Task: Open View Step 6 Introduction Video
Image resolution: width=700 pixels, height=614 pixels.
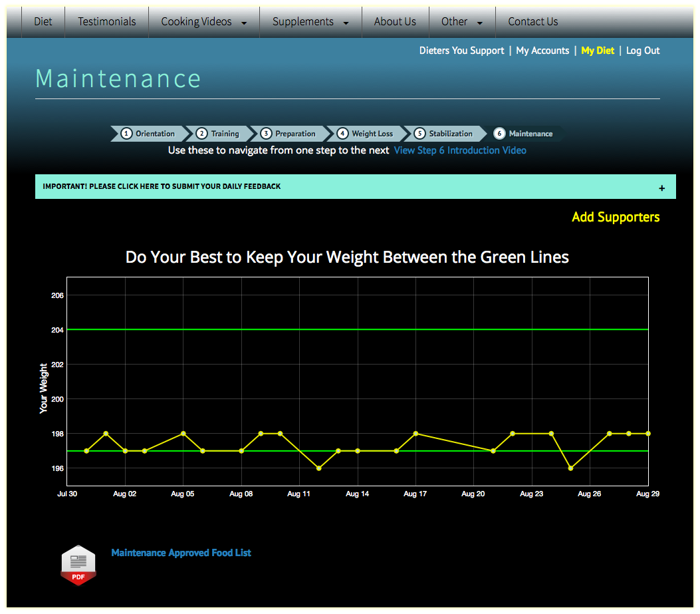Action: point(460,150)
